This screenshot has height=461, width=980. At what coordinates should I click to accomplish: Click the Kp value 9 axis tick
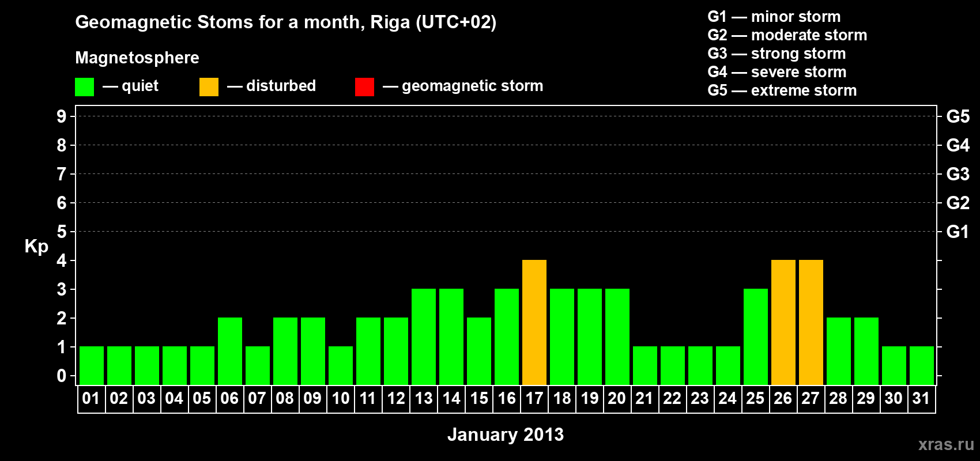click(x=61, y=116)
